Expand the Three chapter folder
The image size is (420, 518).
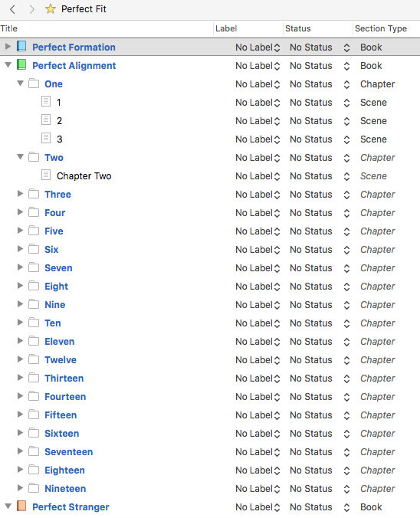click(20, 194)
